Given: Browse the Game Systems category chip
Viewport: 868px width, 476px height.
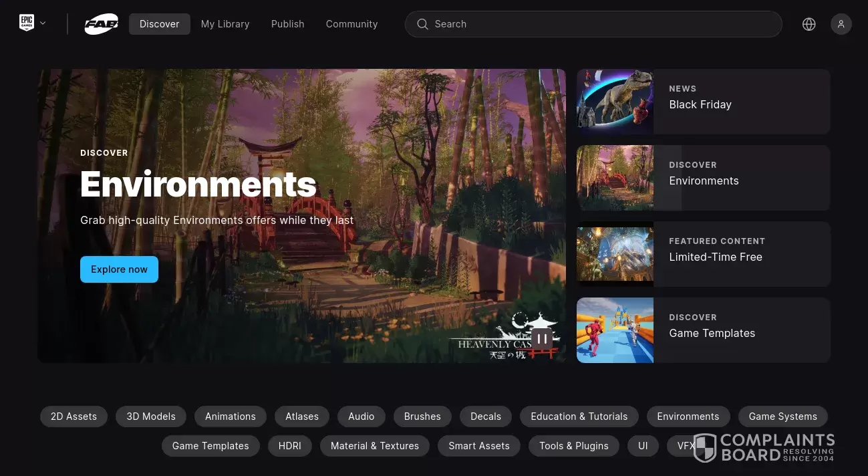Looking at the screenshot, I should pos(783,416).
